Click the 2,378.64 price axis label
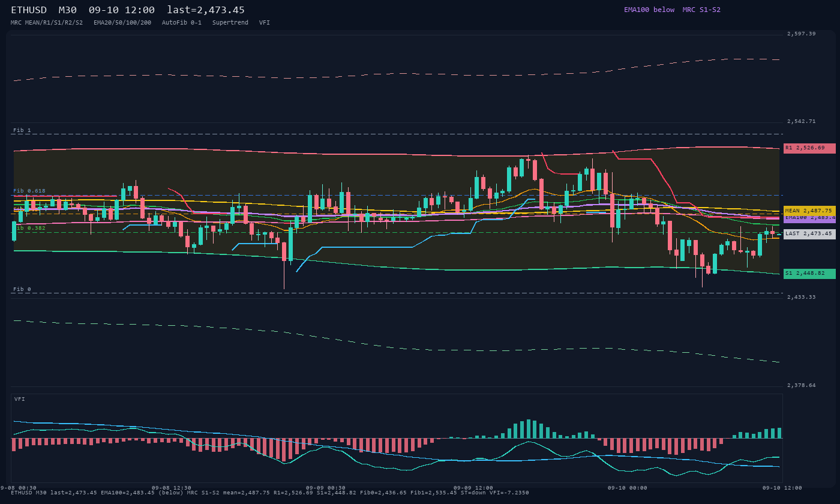This screenshot has width=840, height=504. [x=802, y=385]
